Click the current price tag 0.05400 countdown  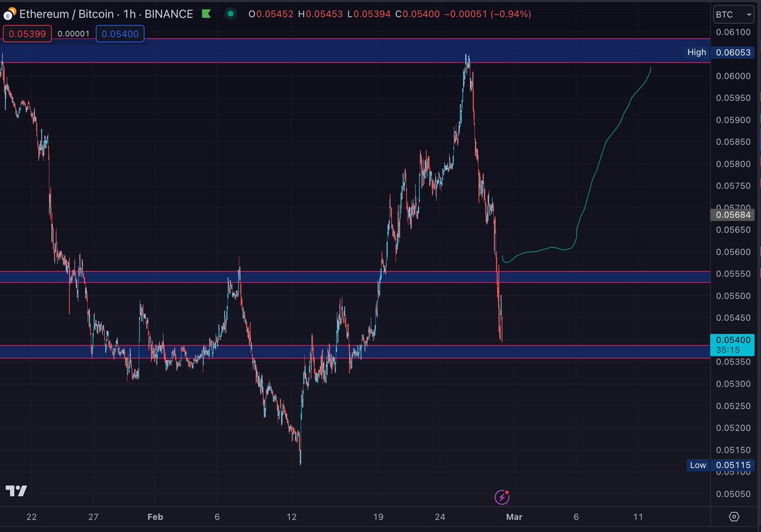click(733, 344)
